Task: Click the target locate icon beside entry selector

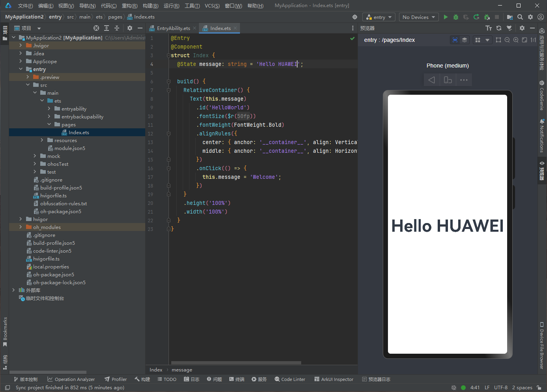Action: click(x=355, y=17)
